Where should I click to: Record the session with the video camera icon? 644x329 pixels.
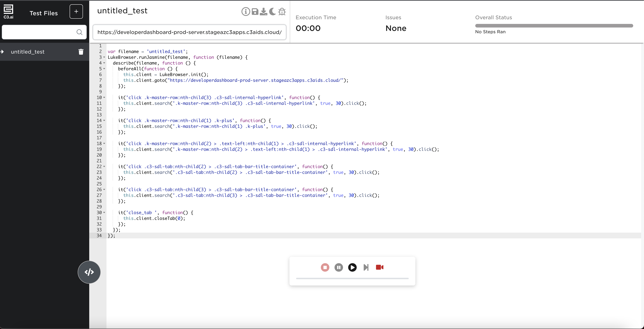click(380, 267)
